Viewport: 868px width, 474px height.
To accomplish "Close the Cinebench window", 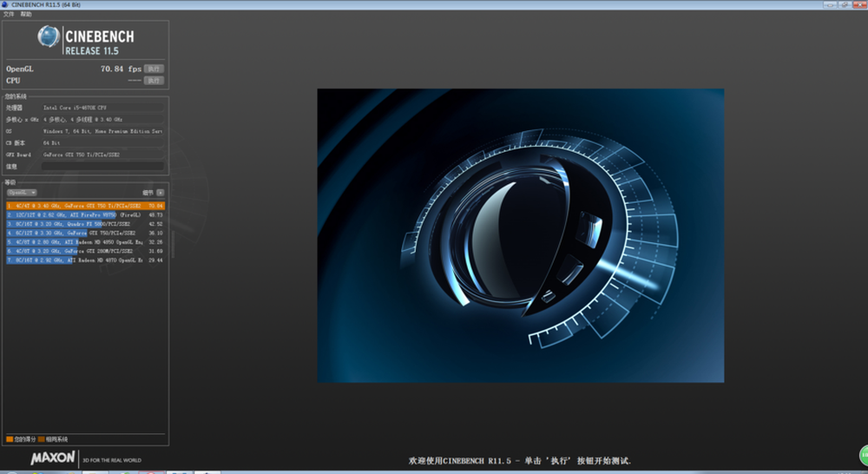I will click(859, 4).
